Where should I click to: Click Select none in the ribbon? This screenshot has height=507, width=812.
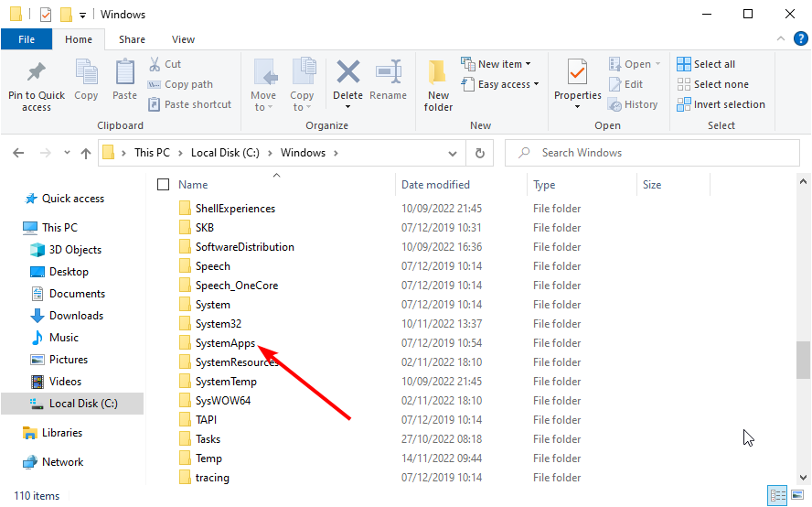tap(713, 84)
